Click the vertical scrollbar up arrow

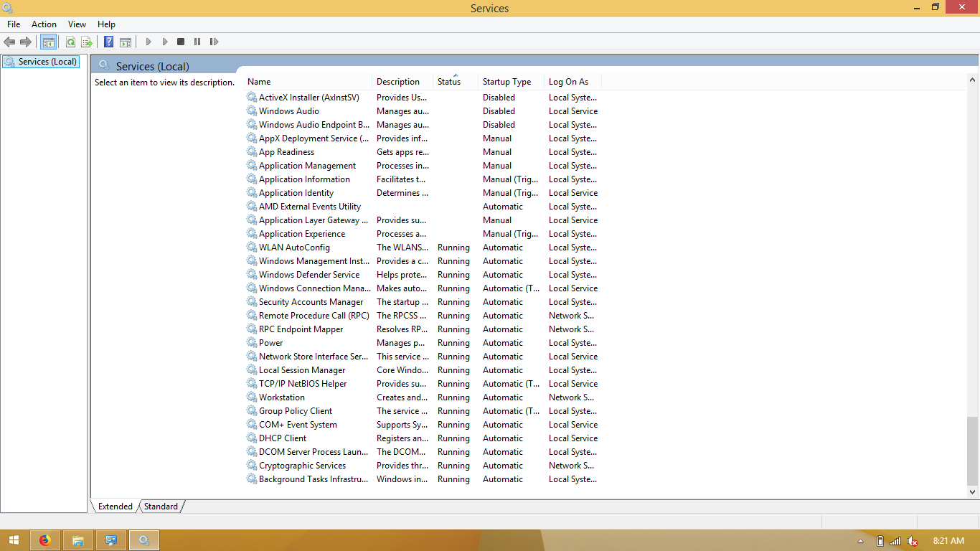point(973,80)
